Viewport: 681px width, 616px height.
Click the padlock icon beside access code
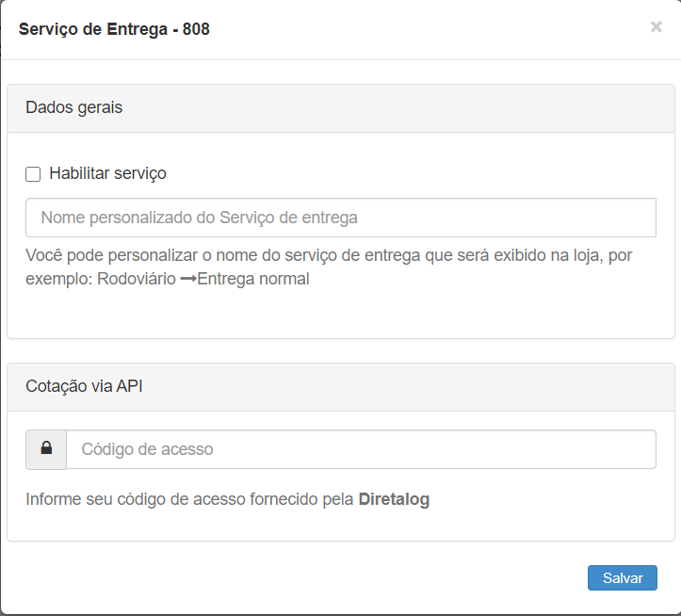point(46,449)
